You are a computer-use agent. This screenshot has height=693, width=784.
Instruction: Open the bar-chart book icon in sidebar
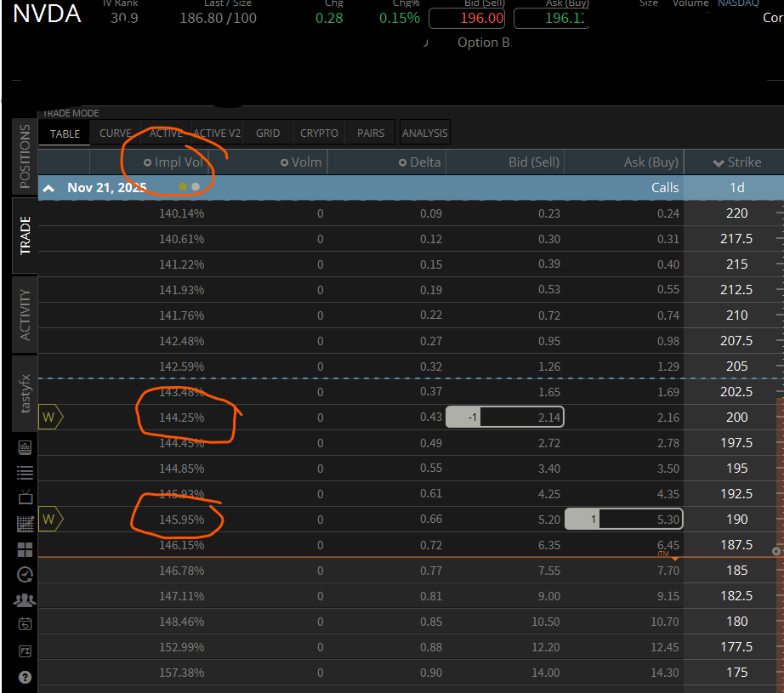point(25,447)
